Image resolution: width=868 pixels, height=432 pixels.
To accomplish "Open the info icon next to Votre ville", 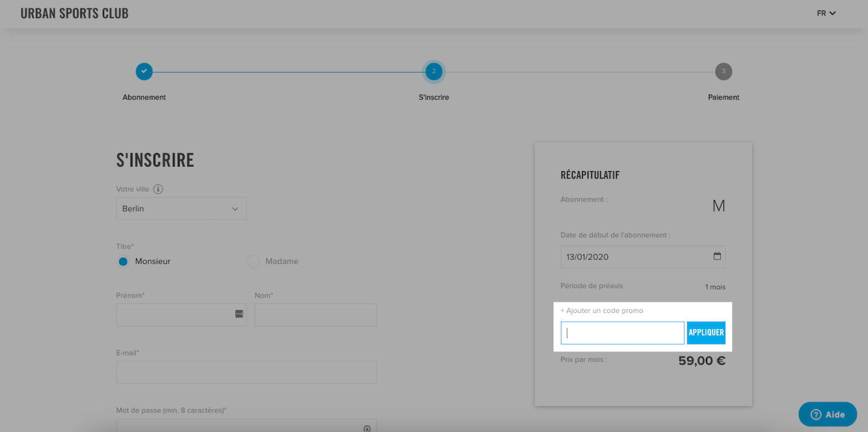I will [x=158, y=189].
